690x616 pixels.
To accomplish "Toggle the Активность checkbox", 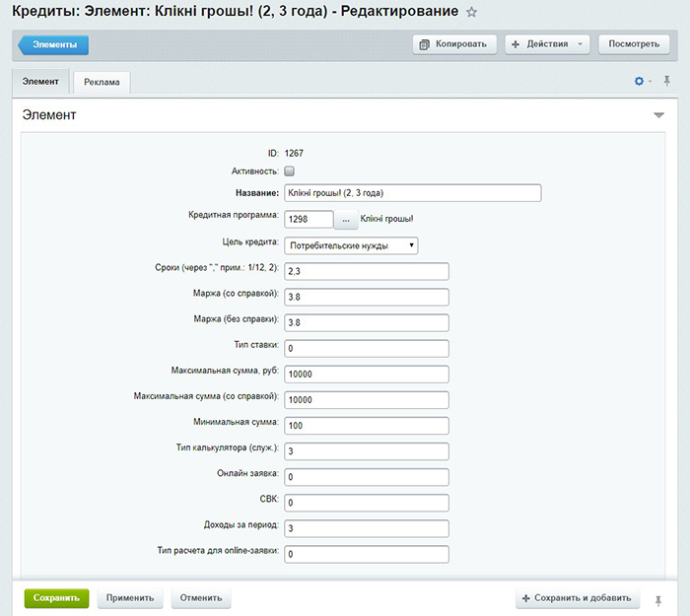I will (290, 171).
